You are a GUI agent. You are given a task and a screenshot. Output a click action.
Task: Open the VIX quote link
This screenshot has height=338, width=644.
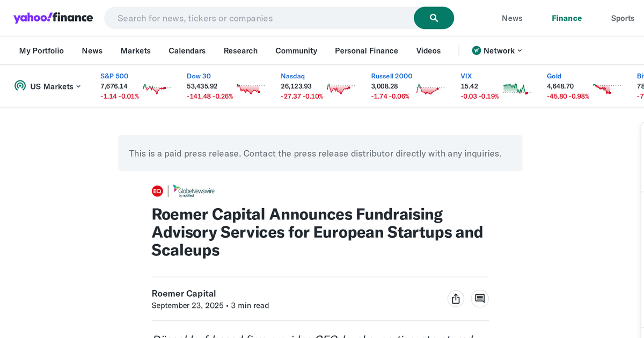[466, 76]
